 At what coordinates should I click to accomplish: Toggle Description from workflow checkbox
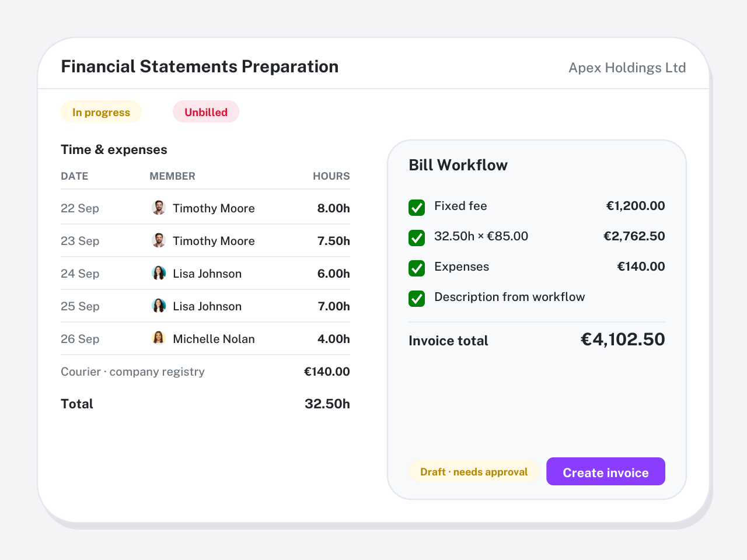pyautogui.click(x=417, y=298)
